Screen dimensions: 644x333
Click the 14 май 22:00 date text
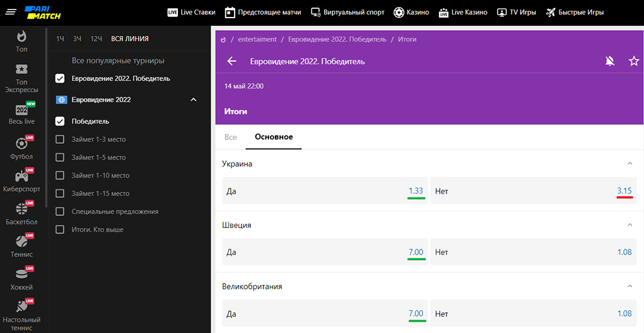243,87
